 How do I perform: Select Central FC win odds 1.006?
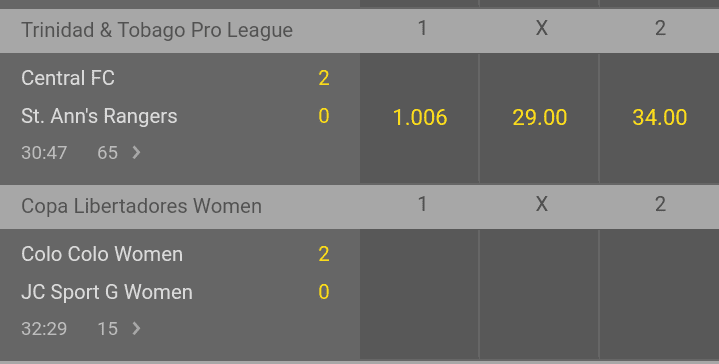[420, 118]
